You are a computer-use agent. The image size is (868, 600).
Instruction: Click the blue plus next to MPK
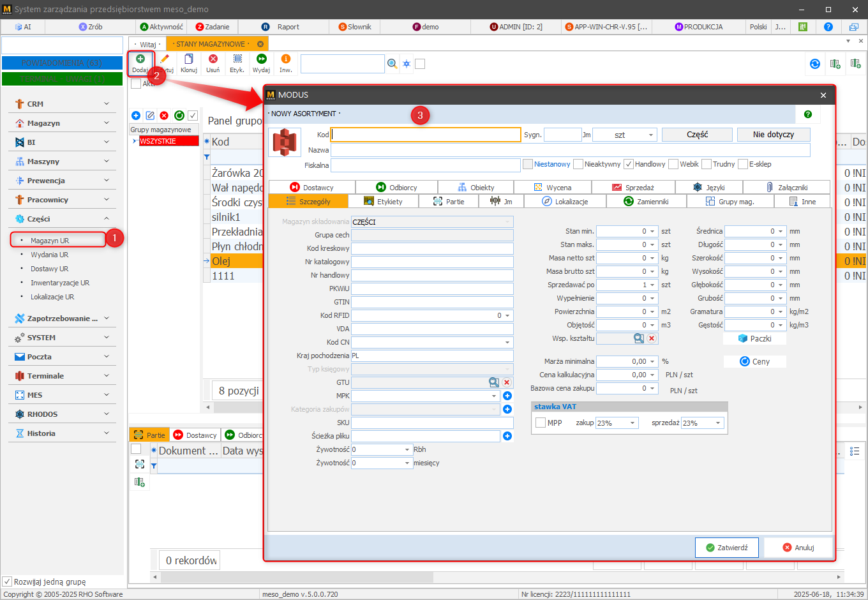coord(507,396)
